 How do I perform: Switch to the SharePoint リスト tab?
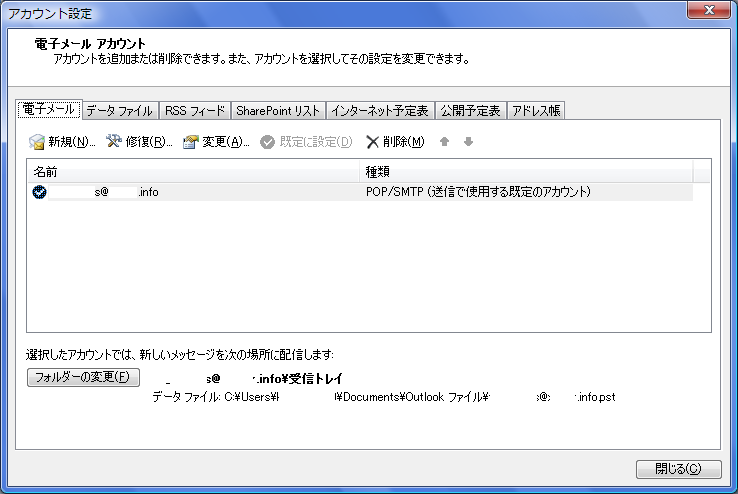click(278, 110)
